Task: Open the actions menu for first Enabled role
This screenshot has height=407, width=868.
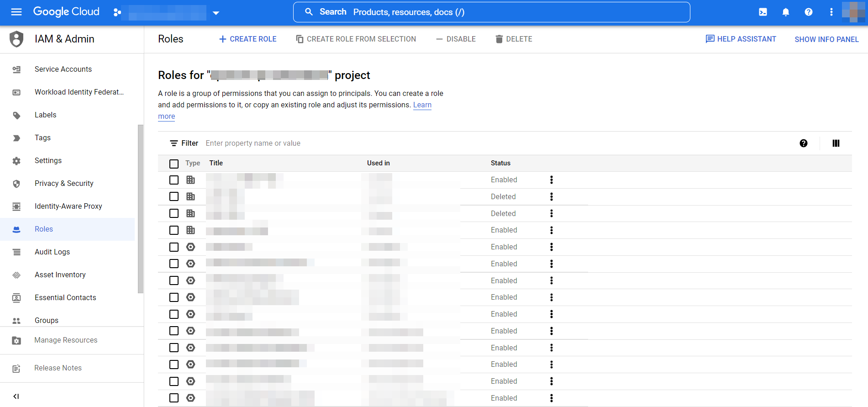Action: 552,180
